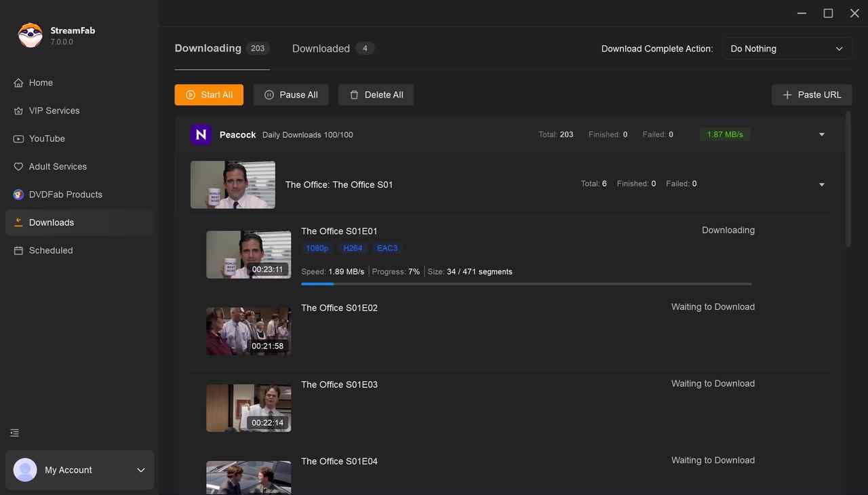Collapse the Peacock downloads group

821,134
